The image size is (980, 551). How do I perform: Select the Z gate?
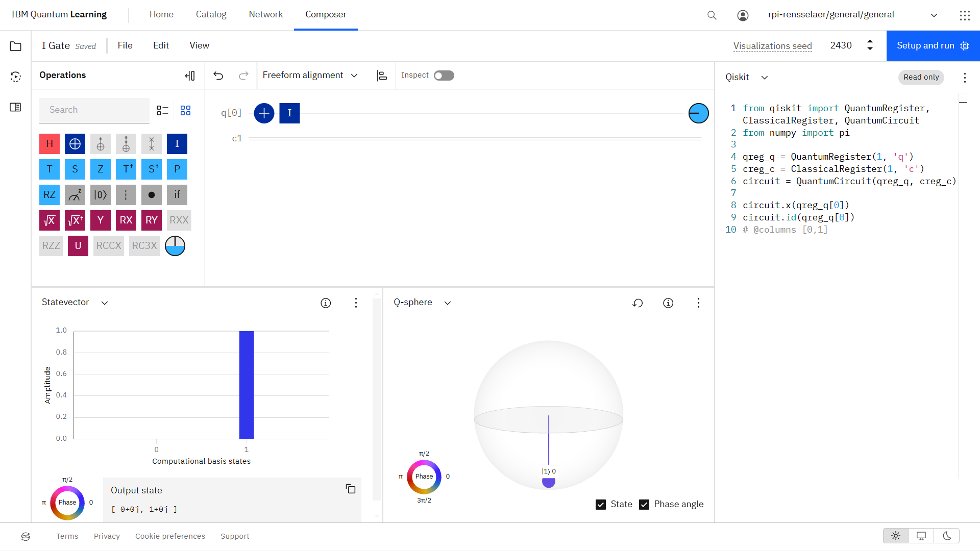[101, 169]
